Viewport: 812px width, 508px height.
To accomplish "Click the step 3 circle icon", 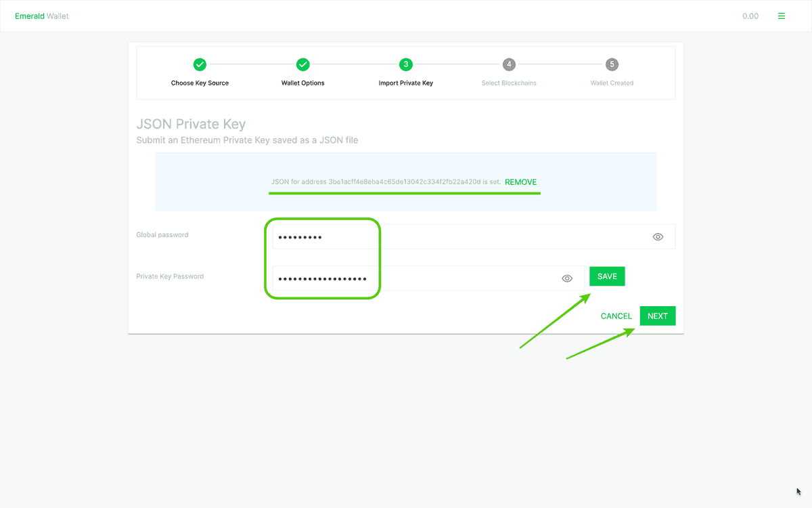I will pyautogui.click(x=406, y=64).
